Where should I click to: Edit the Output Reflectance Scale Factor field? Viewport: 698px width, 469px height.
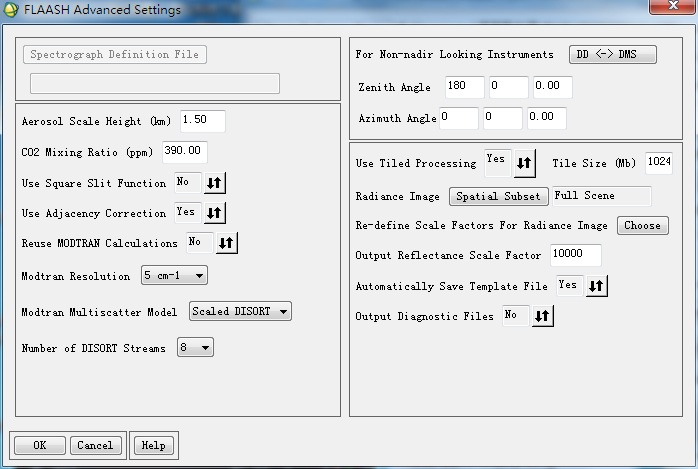[x=574, y=255]
